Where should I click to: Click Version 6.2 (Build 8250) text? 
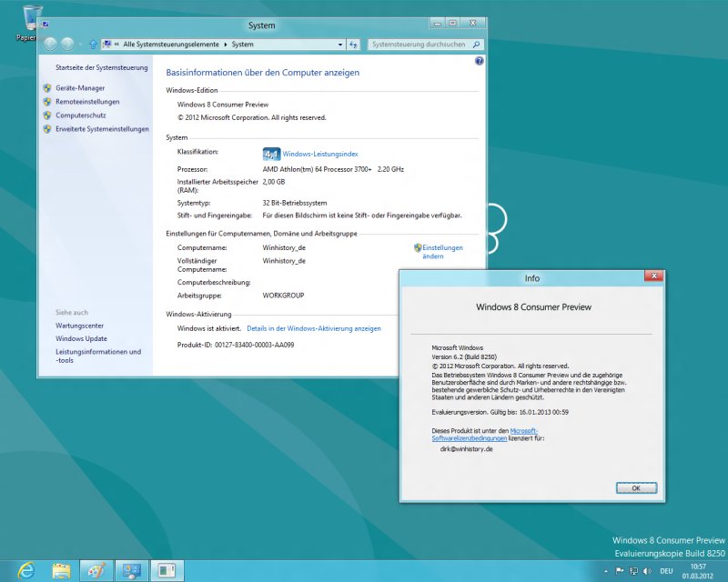click(x=464, y=356)
